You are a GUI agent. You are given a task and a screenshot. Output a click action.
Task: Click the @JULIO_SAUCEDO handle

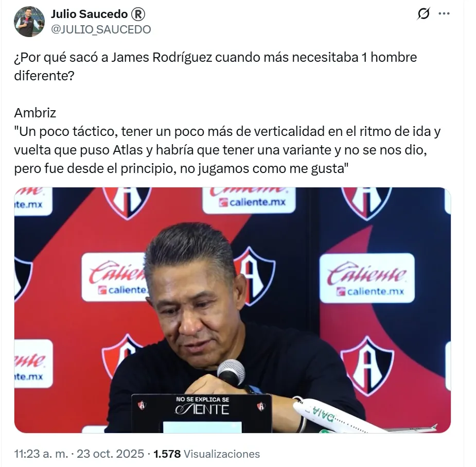point(101,29)
